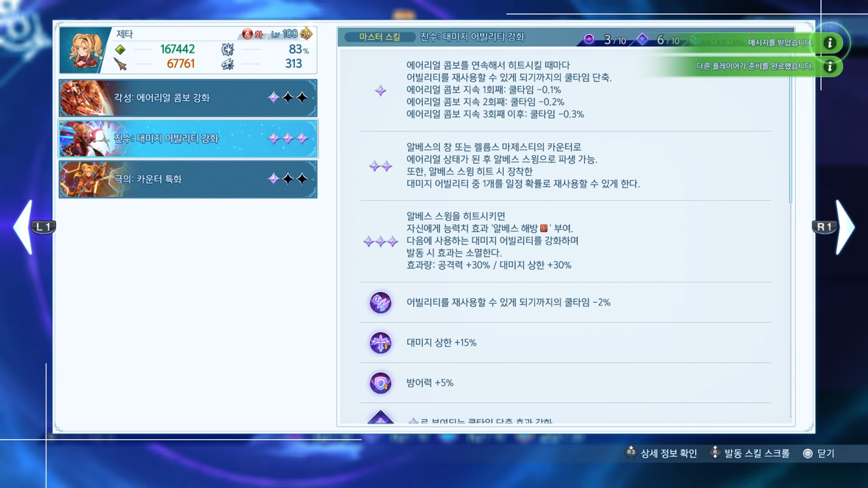The width and height of the screenshot is (868, 488).
Task: Click the 제타 character portrait
Action: click(85, 50)
